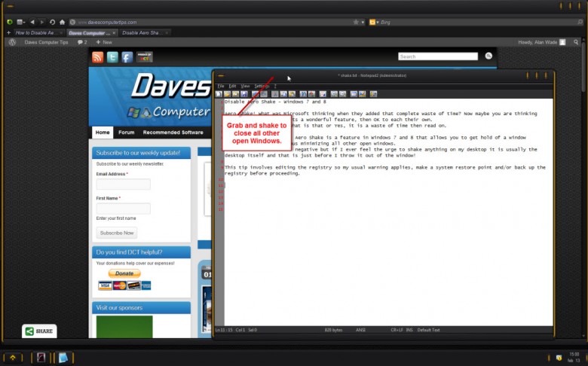Click the Save floppy icon in Notepad2
Screen dimensions: 588x366
(244, 94)
